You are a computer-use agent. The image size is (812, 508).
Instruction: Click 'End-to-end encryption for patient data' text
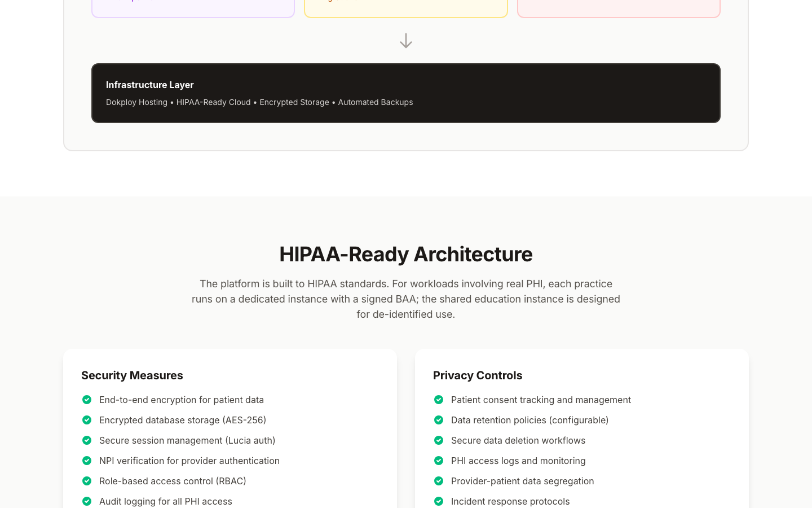pyautogui.click(x=182, y=400)
